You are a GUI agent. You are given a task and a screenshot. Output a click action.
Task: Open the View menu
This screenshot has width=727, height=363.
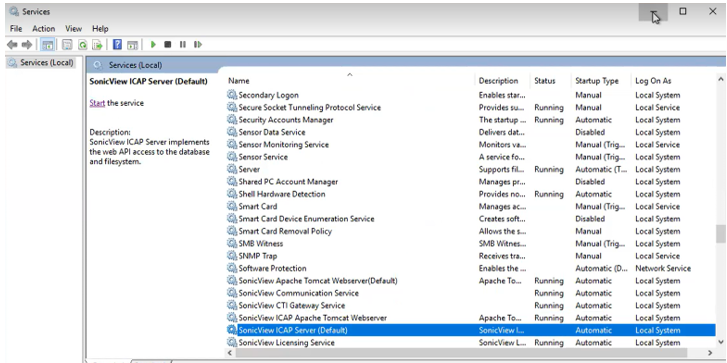click(73, 29)
